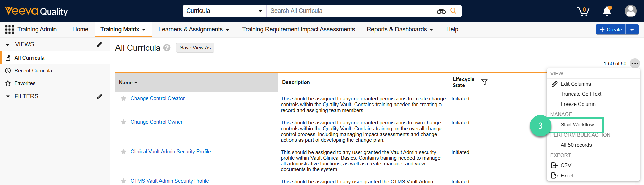Select Start Workflow menu option
Viewport: 644px width, 185px height.
coord(577,125)
